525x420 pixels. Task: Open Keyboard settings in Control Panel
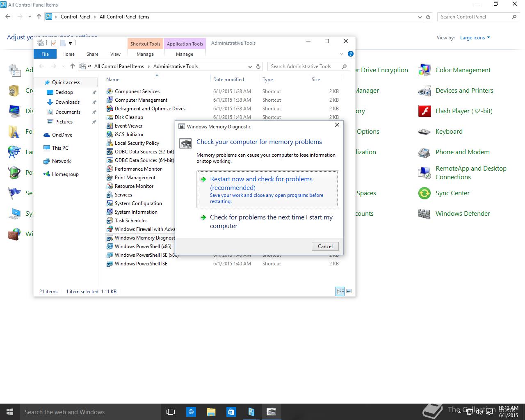(x=440, y=132)
